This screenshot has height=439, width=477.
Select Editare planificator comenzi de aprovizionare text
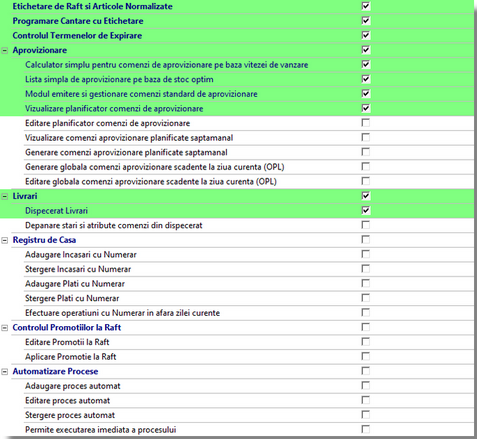pyautogui.click(x=107, y=123)
